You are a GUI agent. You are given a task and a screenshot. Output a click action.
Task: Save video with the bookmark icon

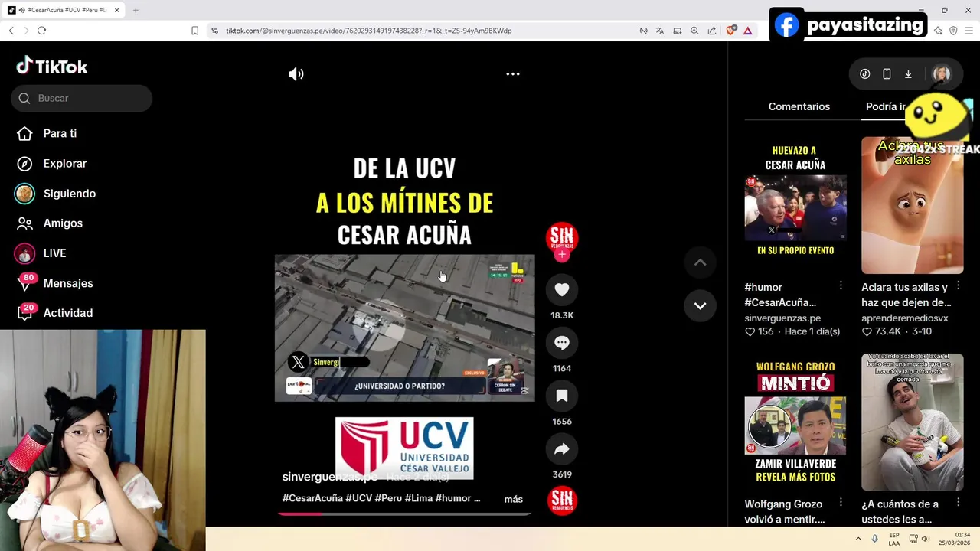pos(562,396)
